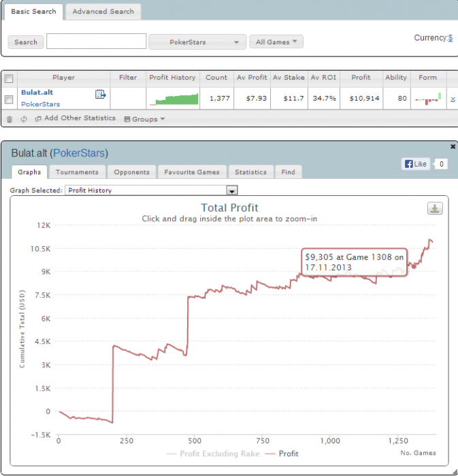Click the 1,377 count value
The image size is (458, 476).
point(220,99)
